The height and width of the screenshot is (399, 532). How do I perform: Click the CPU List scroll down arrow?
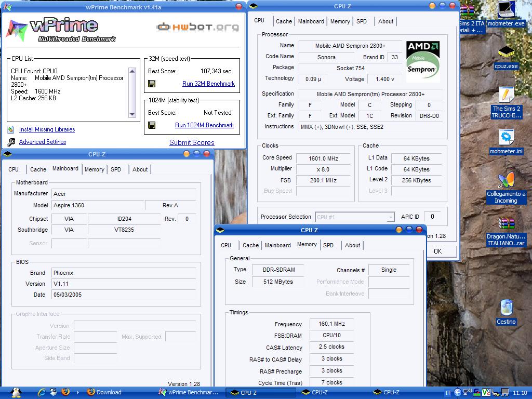pos(132,114)
